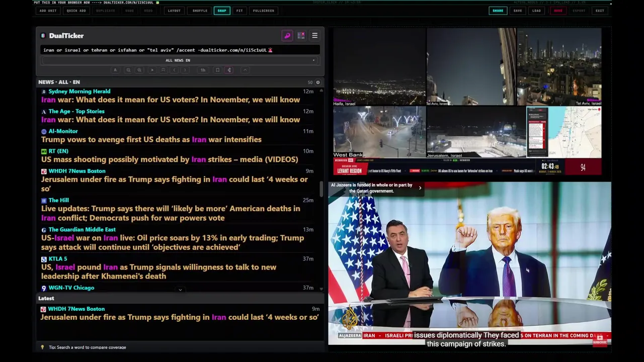Click the SAVE button

click(x=518, y=11)
